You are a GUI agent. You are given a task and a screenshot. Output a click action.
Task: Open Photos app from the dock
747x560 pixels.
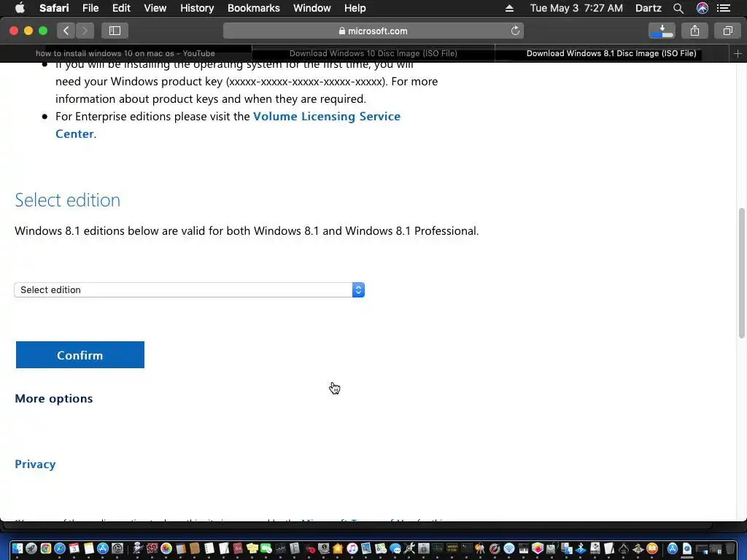166,548
